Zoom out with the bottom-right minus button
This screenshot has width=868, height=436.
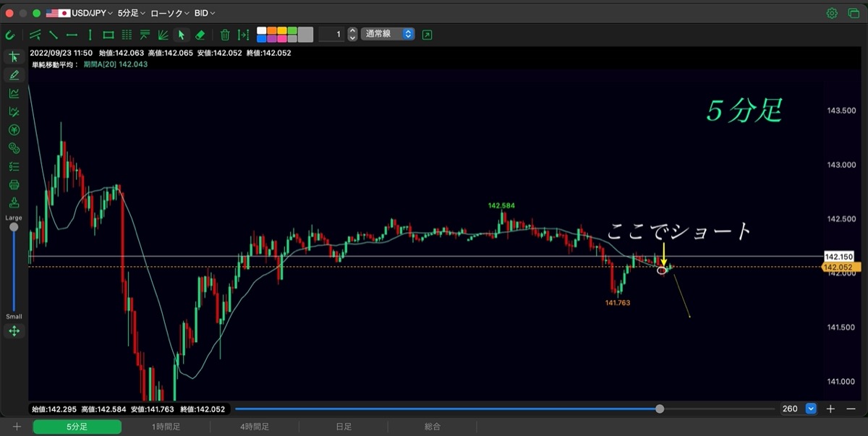(x=851, y=409)
